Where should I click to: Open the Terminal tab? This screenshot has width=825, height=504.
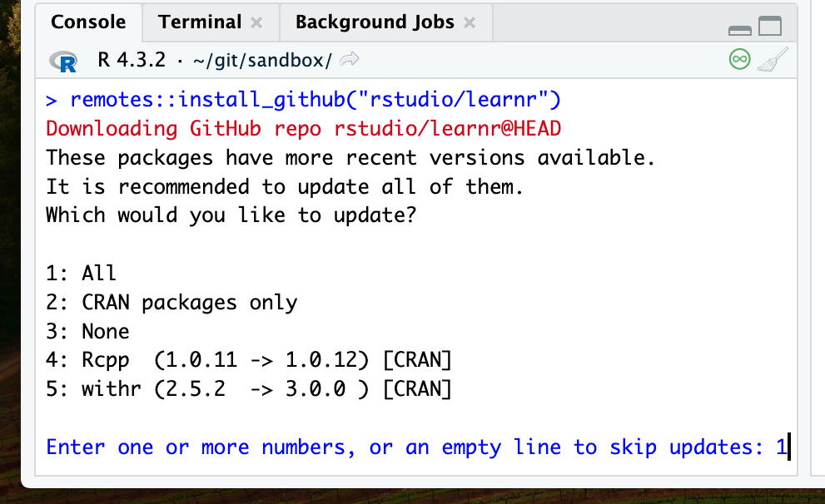tap(200, 22)
